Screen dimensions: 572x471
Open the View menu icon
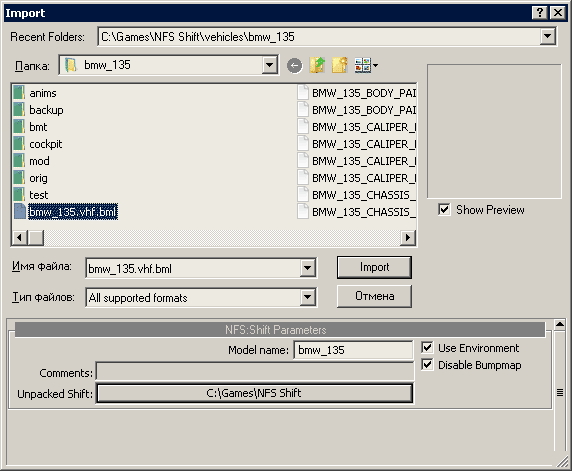(x=366, y=65)
